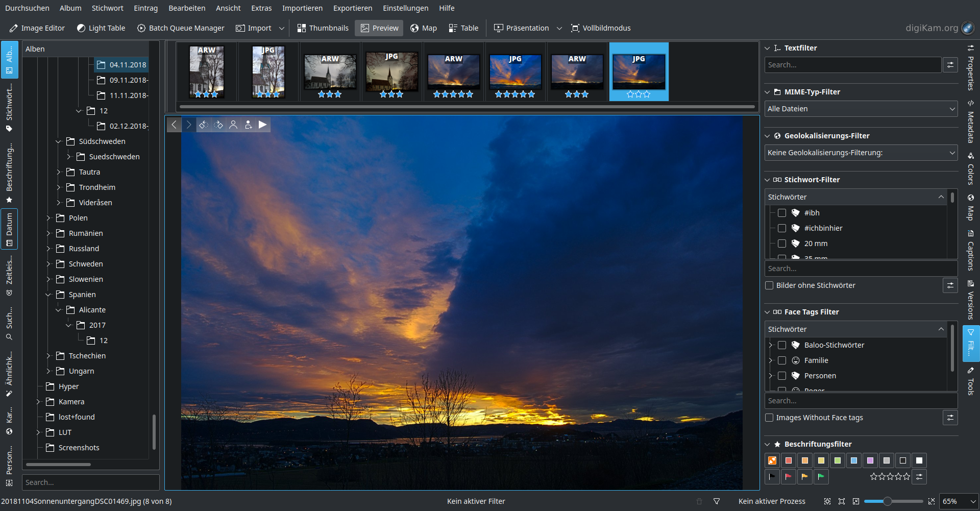The height and width of the screenshot is (511, 980).
Task: Click the album Search field below tree
Action: coord(91,482)
